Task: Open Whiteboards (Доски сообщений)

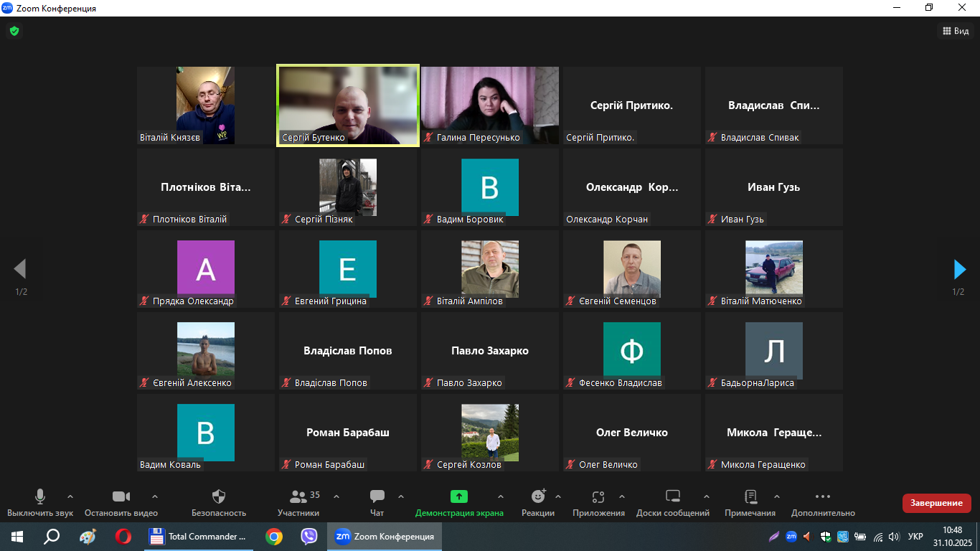Action: (672, 497)
